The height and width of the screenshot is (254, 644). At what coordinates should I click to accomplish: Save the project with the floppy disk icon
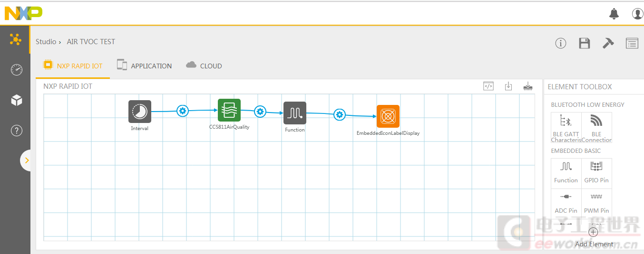tap(585, 43)
